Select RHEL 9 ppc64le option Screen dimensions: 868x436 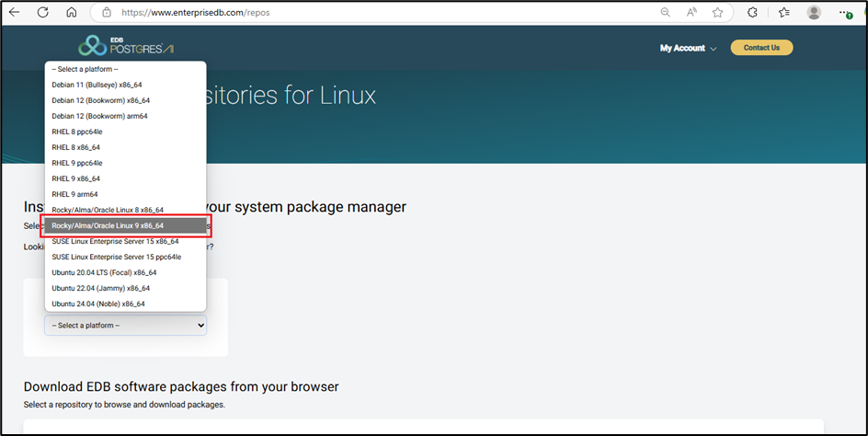point(126,163)
